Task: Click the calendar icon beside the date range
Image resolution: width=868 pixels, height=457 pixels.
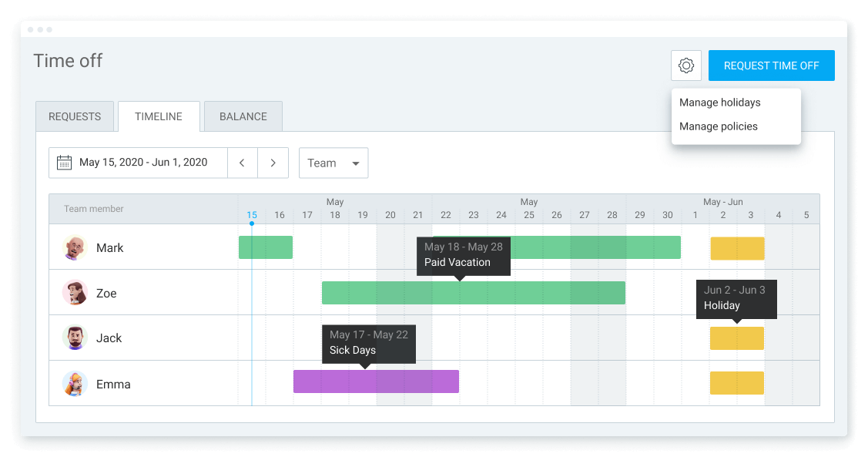Action: pos(64,163)
